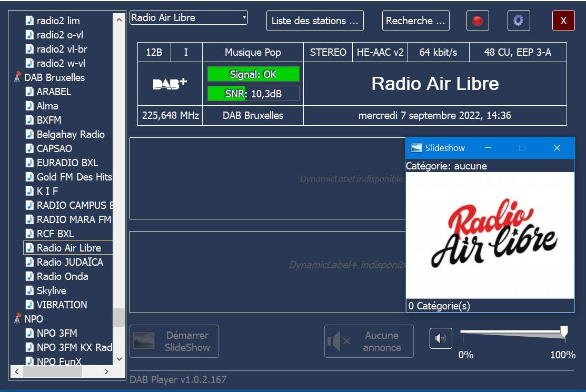This screenshot has width=586, height=392.
Task: Click the Radio Air Libre slideshow image
Action: pyautogui.click(x=490, y=235)
